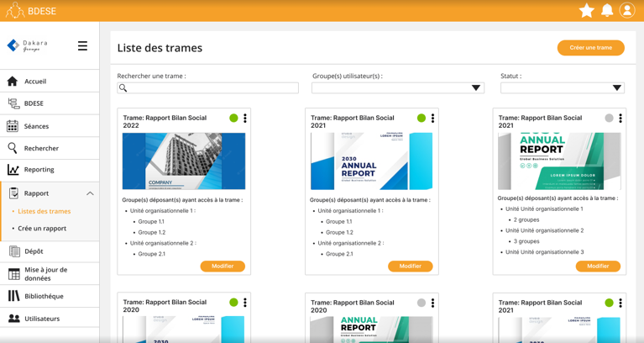The height and width of the screenshot is (343, 644).
Task: Click the Créer une trame button
Action: (x=590, y=48)
